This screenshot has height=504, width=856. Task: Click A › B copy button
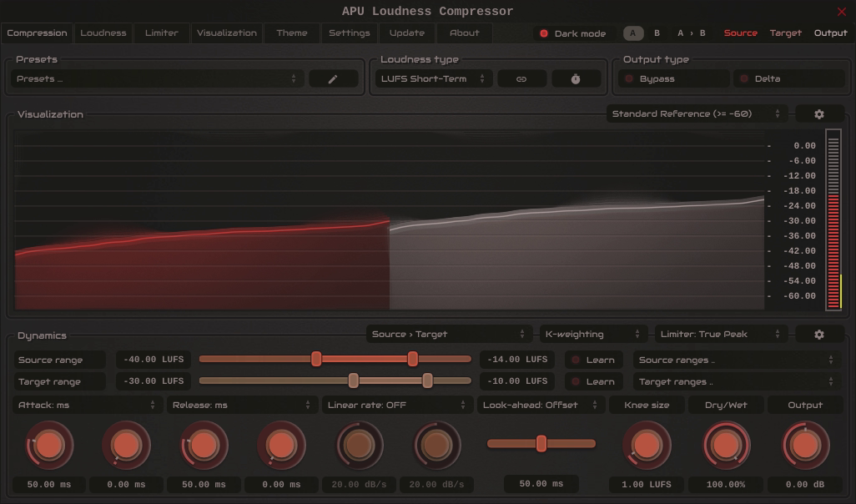pyautogui.click(x=691, y=33)
